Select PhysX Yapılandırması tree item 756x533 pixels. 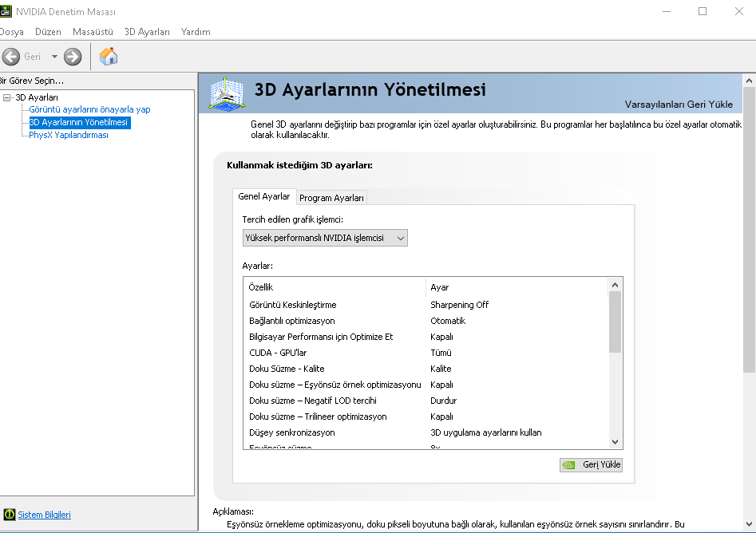(69, 135)
